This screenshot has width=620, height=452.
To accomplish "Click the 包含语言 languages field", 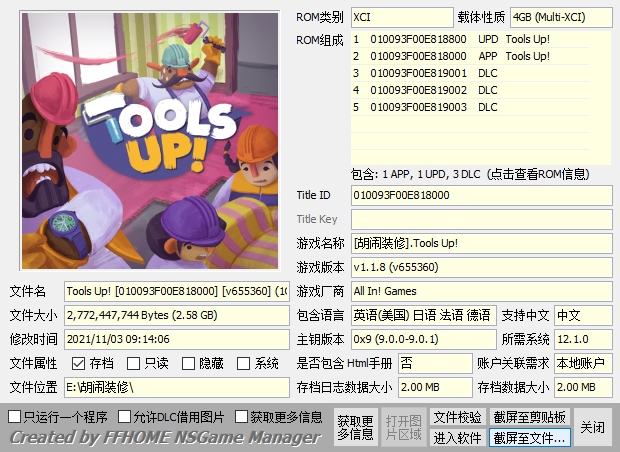I will tap(423, 316).
